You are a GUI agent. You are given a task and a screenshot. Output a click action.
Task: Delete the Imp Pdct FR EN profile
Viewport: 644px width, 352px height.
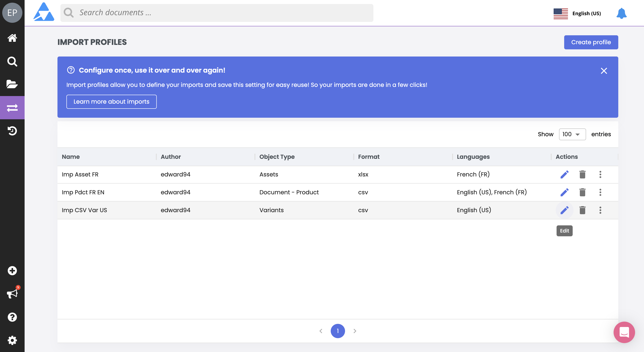coord(582,192)
